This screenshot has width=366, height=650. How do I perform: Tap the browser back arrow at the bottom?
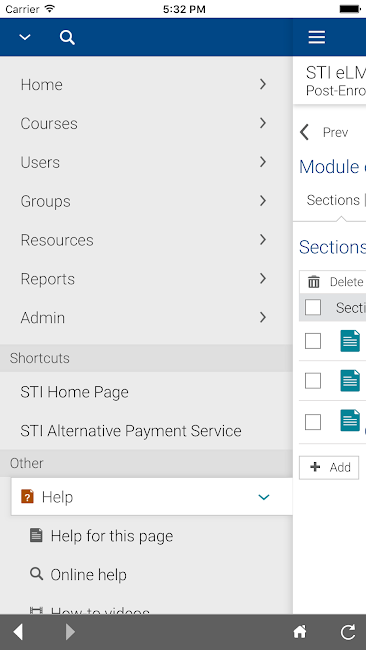(x=18, y=632)
